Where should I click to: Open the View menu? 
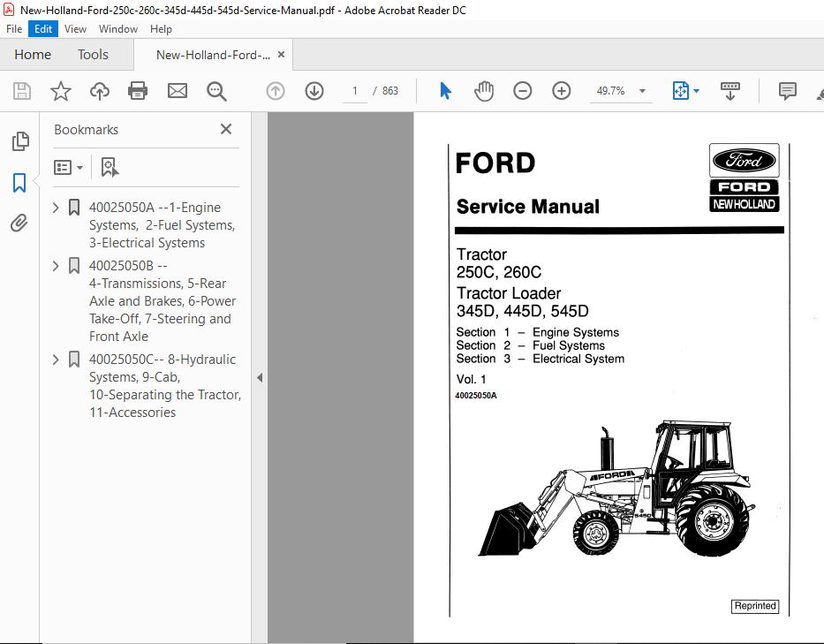(x=75, y=29)
